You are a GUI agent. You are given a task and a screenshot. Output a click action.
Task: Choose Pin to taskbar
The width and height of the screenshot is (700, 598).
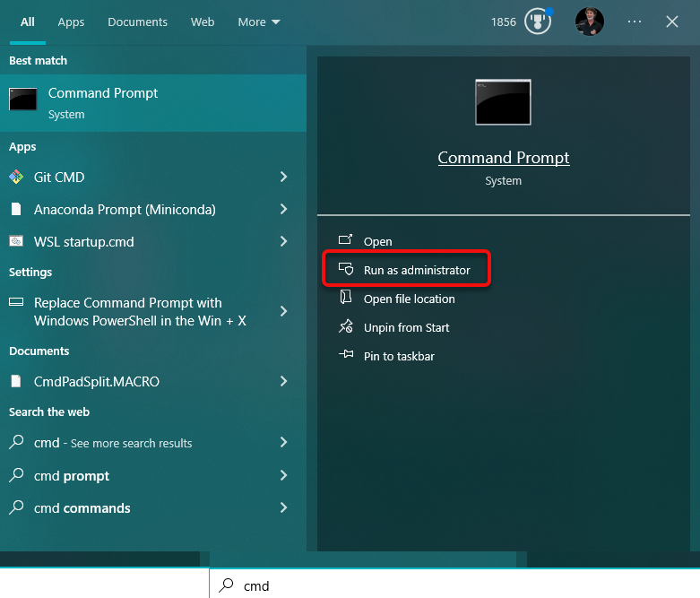tap(399, 356)
